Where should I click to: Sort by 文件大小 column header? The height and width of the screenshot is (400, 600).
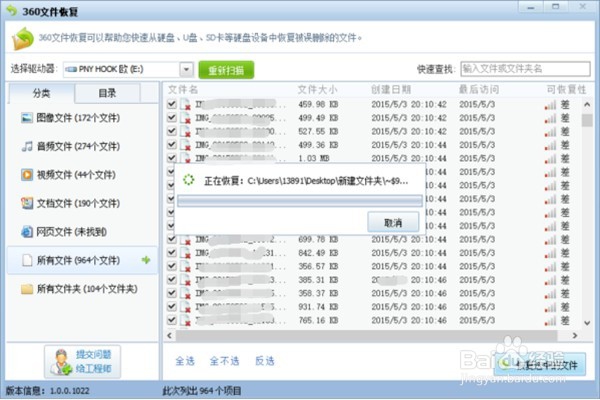point(317,90)
